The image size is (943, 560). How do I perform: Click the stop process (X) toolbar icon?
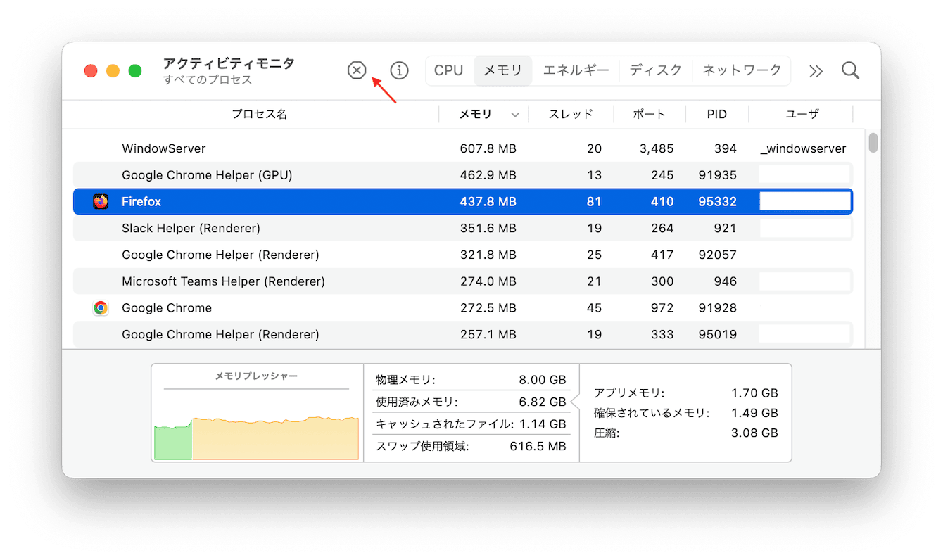[357, 70]
